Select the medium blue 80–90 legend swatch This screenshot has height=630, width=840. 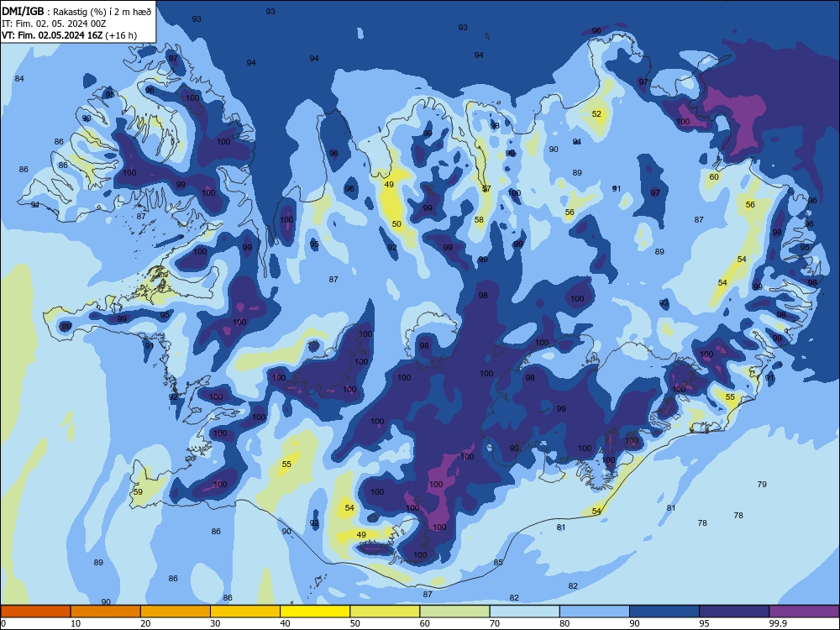[595, 612]
